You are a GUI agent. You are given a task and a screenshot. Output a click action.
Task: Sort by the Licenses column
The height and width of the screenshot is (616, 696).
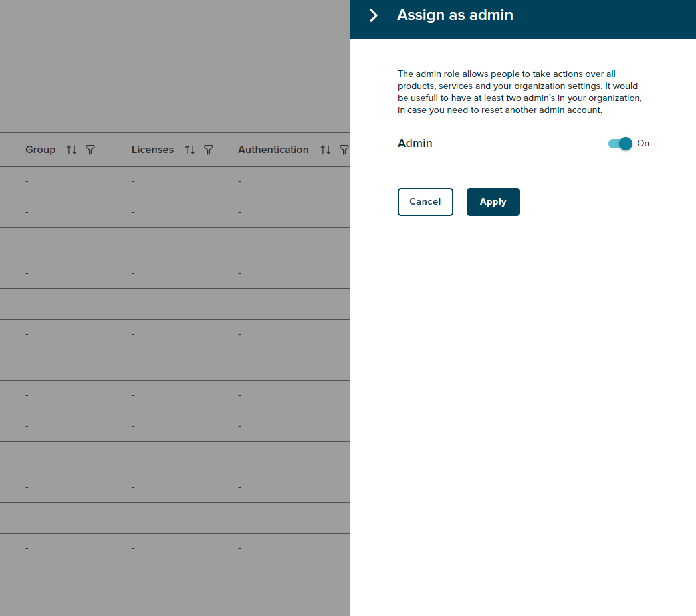point(190,150)
